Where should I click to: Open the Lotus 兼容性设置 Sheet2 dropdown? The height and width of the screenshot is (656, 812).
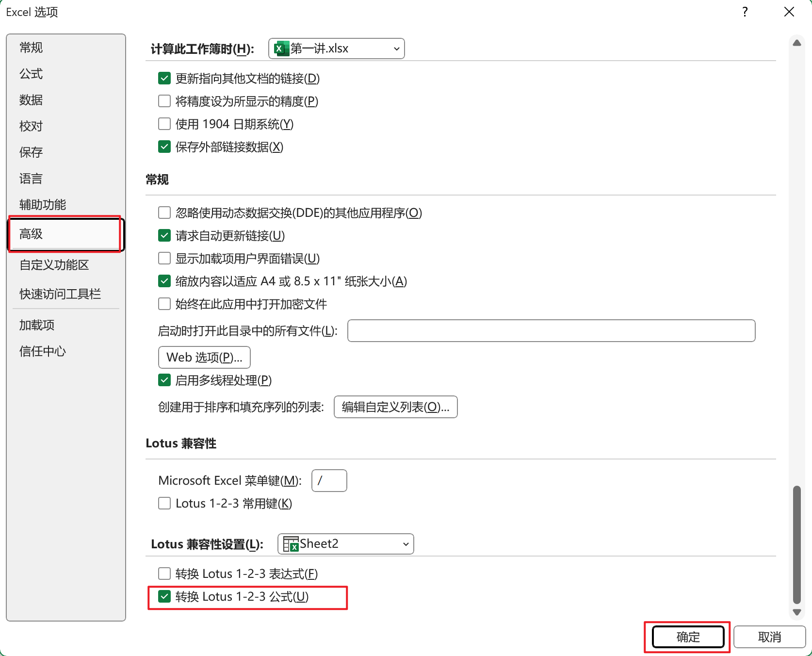(x=405, y=544)
